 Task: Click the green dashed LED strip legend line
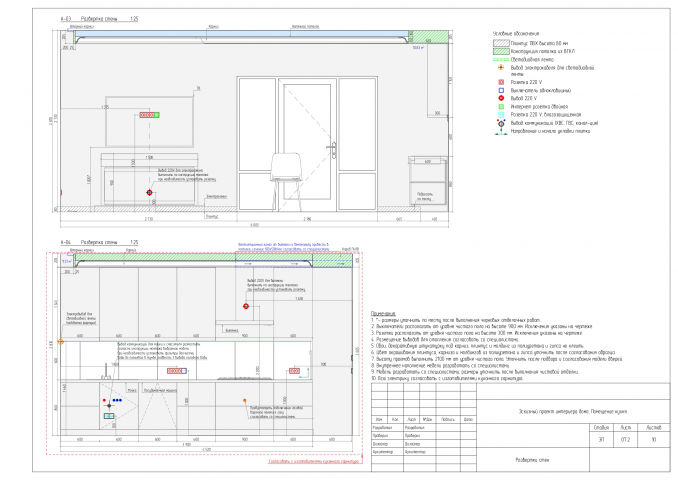click(x=501, y=59)
